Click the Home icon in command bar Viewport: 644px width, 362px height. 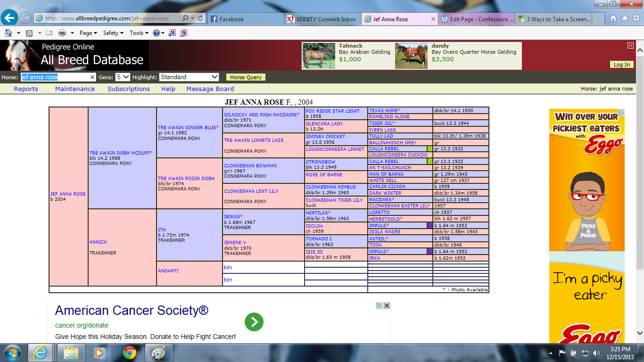click(x=8, y=33)
